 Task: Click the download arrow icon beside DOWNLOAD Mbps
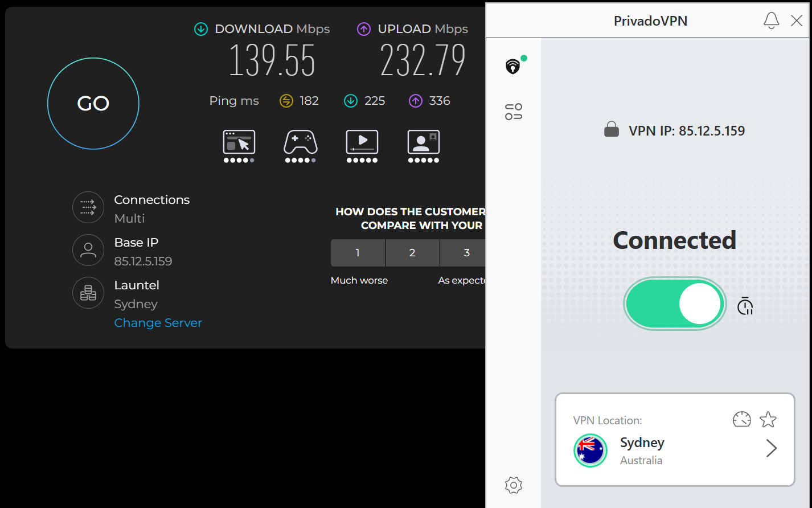click(201, 29)
